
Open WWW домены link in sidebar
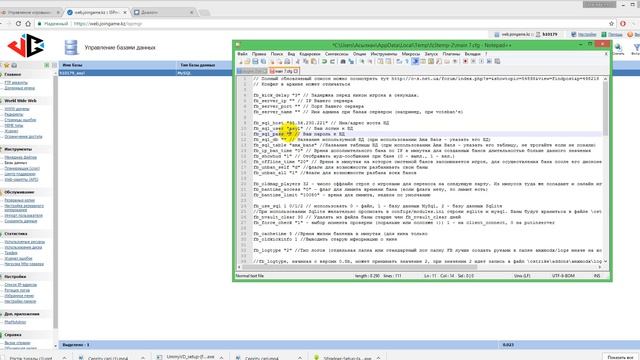(x=17, y=109)
